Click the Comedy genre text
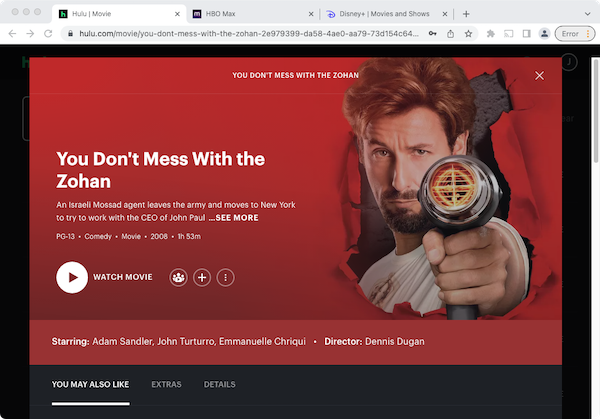600x419 pixels. point(98,236)
